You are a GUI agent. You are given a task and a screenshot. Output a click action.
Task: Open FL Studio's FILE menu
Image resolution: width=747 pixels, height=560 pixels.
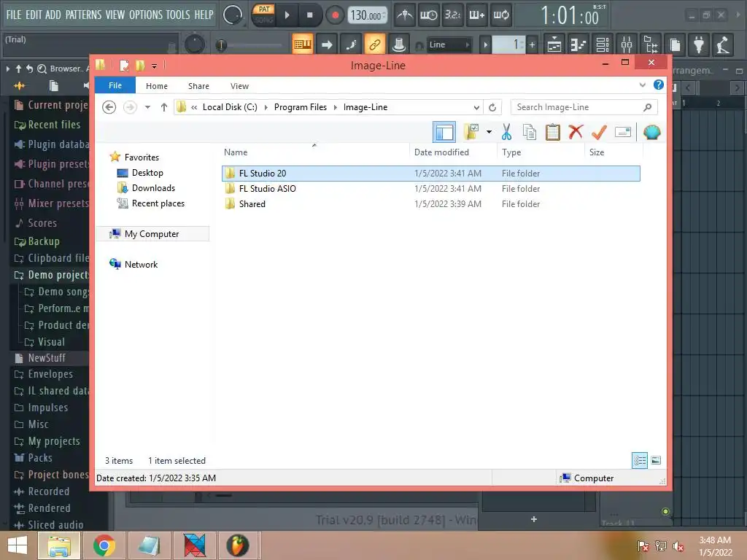pos(14,15)
